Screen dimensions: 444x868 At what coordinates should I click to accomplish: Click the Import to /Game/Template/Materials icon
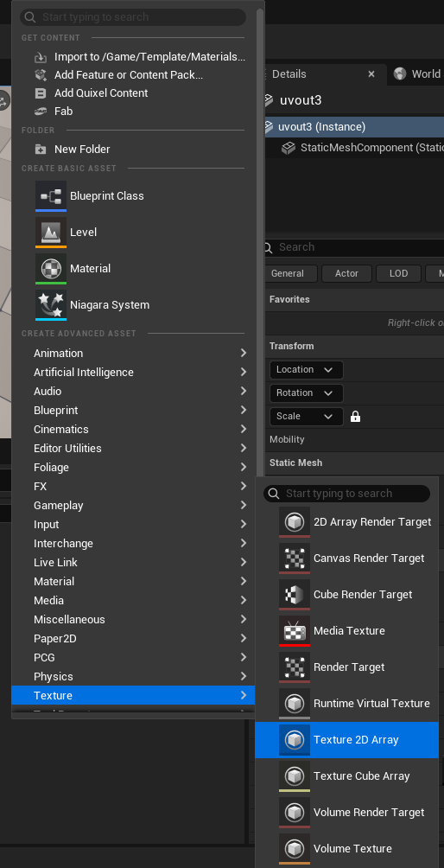click(41, 57)
